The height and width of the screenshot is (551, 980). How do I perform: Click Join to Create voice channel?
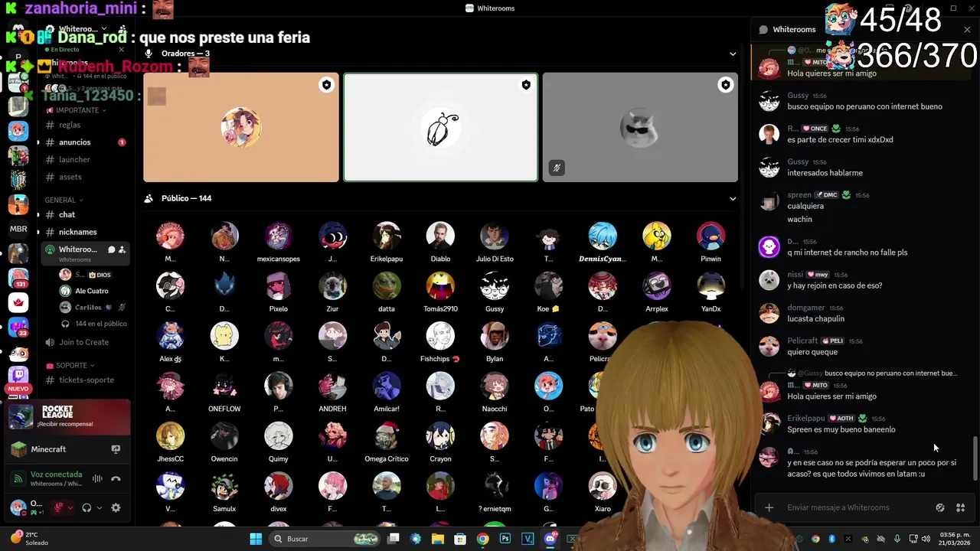click(84, 342)
